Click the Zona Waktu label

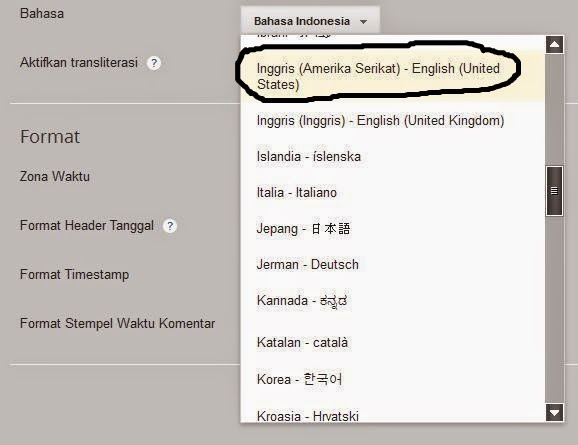(55, 176)
